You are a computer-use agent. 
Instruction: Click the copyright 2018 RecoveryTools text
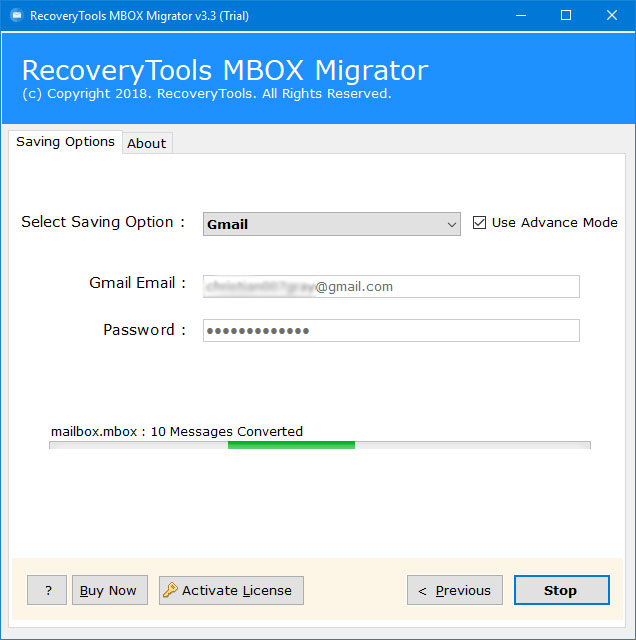click(207, 94)
